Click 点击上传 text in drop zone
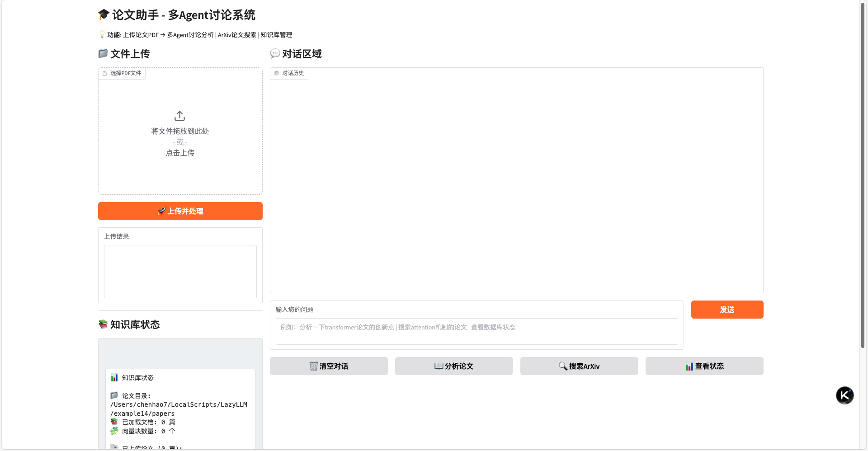 pos(180,153)
